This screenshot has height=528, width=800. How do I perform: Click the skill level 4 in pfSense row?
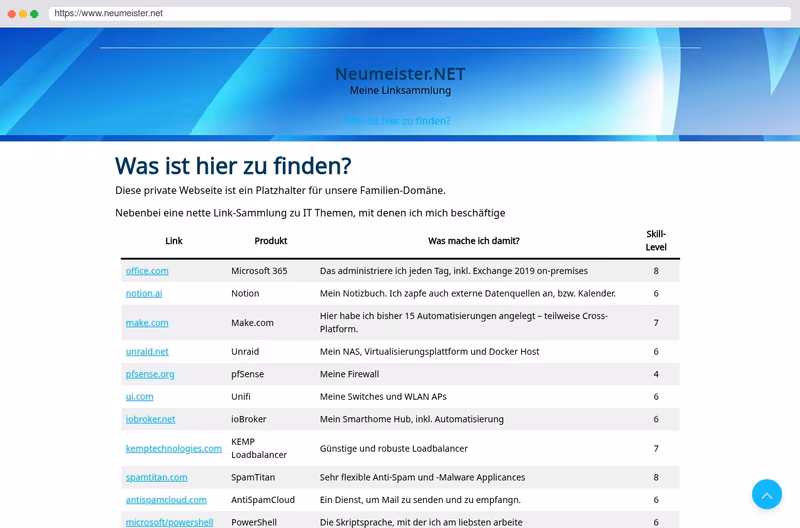[656, 374]
